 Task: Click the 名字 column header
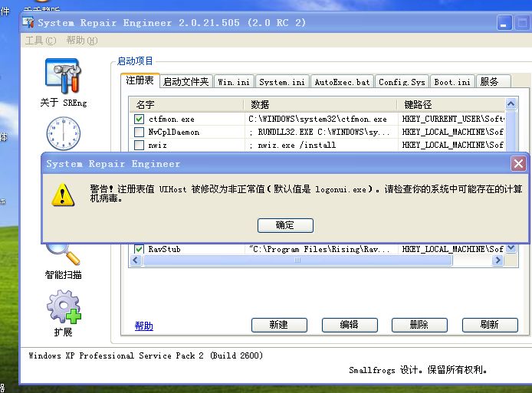(x=186, y=104)
